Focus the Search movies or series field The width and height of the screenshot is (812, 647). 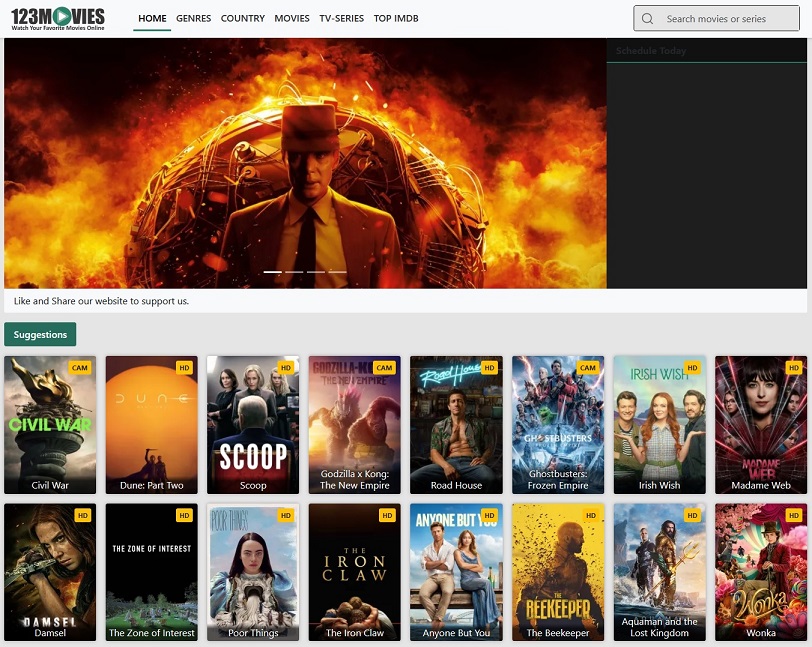pos(716,19)
